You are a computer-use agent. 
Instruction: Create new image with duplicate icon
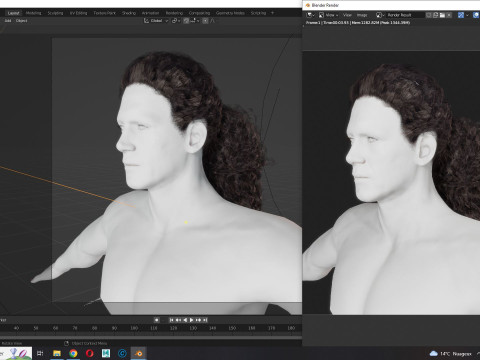[x=436, y=15]
